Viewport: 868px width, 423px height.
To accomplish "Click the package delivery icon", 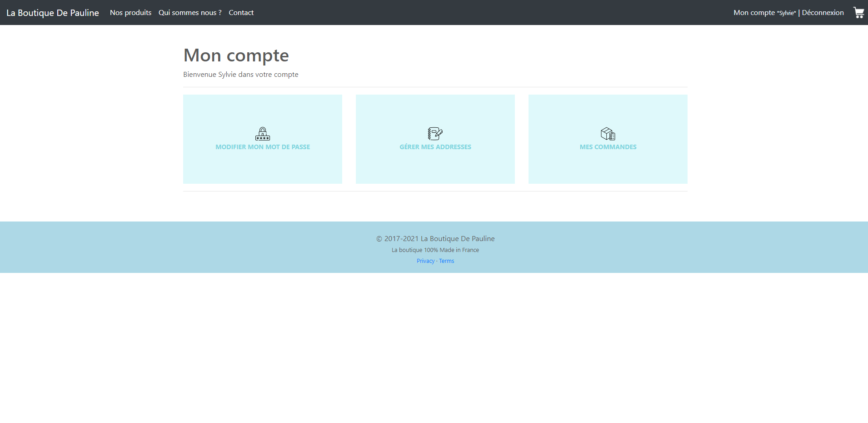I will (x=608, y=133).
